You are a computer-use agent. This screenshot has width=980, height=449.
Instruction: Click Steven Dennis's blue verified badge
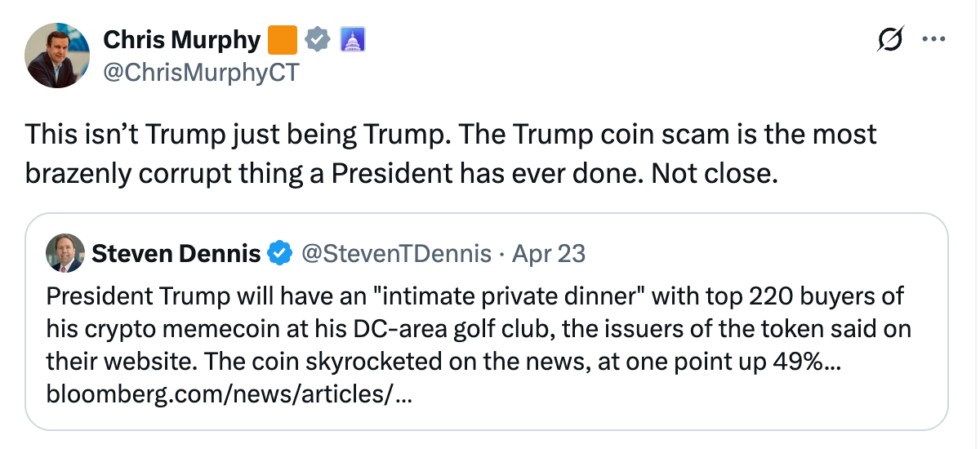pos(279,254)
